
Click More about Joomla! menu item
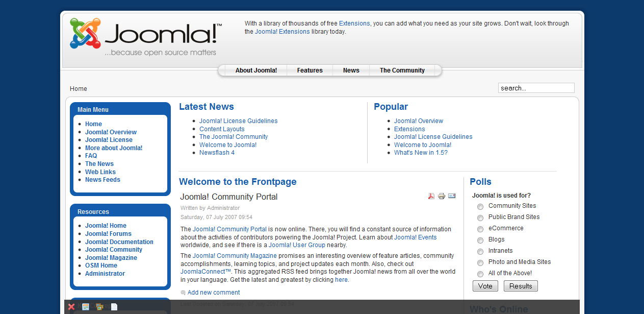point(114,148)
